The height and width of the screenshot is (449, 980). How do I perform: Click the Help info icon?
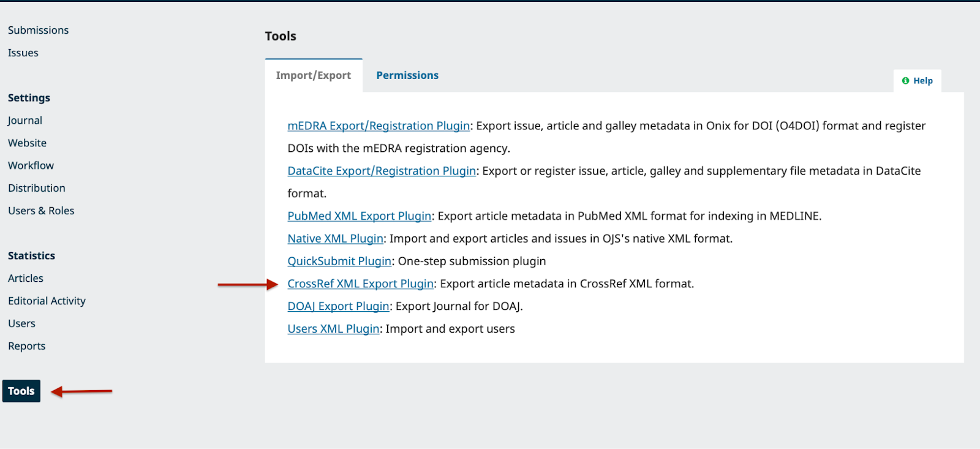click(x=905, y=81)
